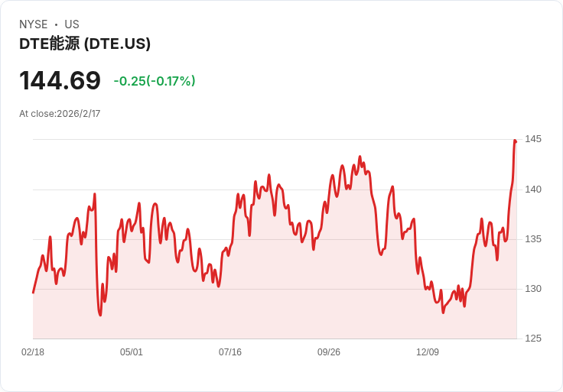Image resolution: width=563 pixels, height=392 pixels.
Task: Click the 12/09 date axis label
Action: pyautogui.click(x=428, y=352)
